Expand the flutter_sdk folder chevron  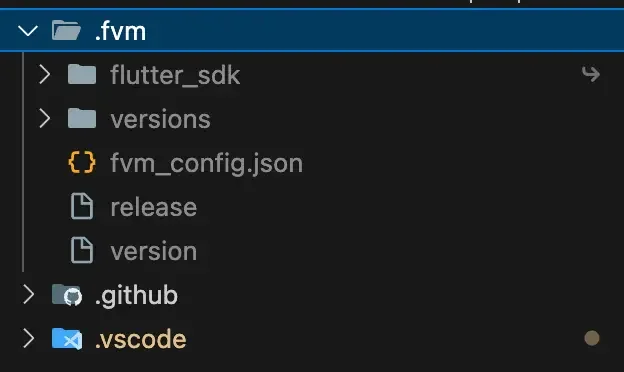point(45,74)
